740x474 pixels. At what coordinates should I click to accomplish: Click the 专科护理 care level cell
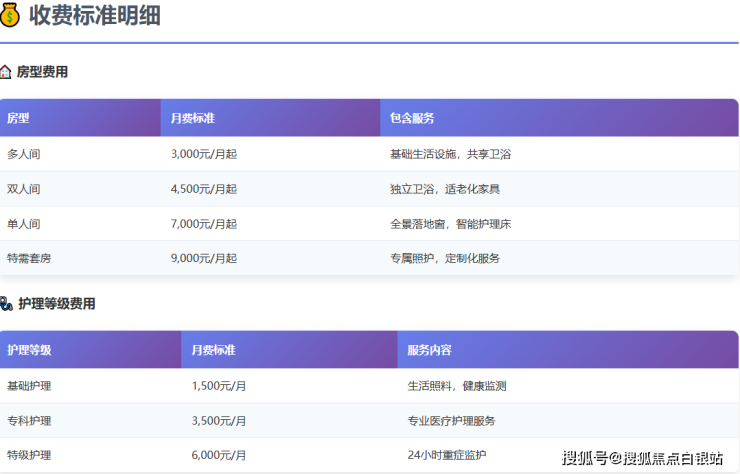point(29,421)
